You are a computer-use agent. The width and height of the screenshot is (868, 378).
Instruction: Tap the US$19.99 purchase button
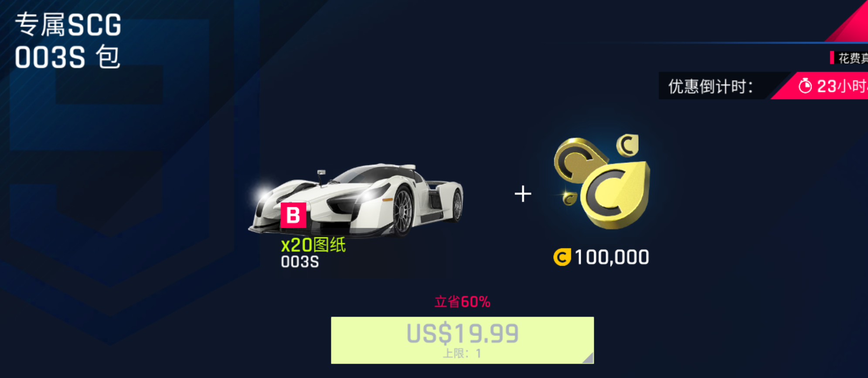[x=462, y=340]
